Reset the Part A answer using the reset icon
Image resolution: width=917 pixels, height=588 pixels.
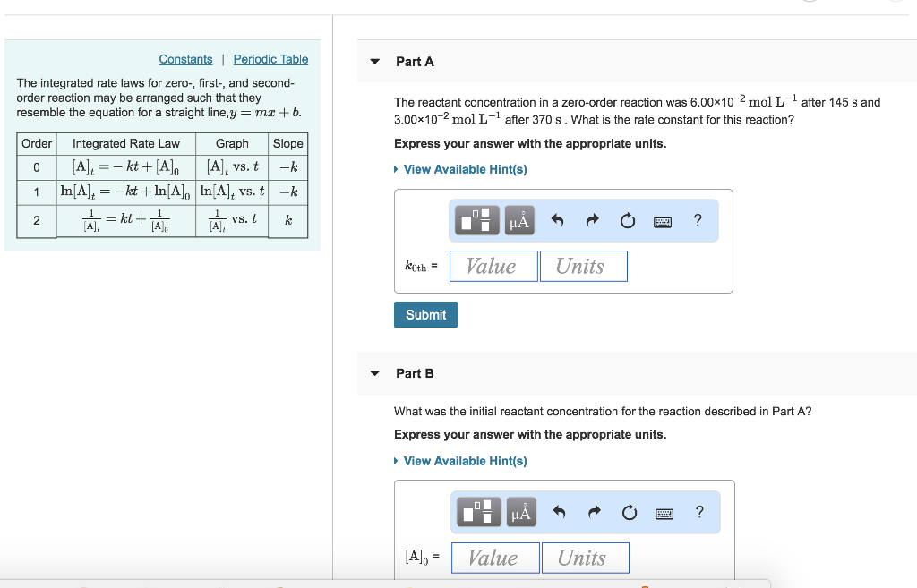627,220
